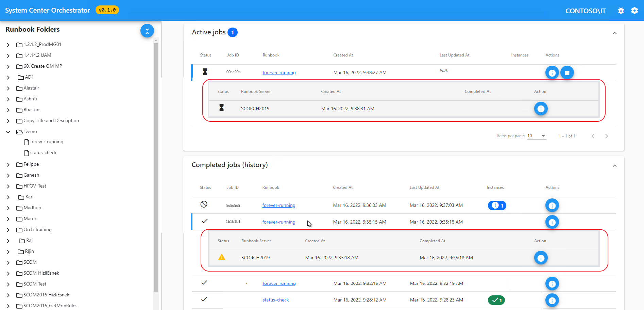Open instance details icon for the warning instance
The height and width of the screenshot is (310, 644).
click(541, 258)
